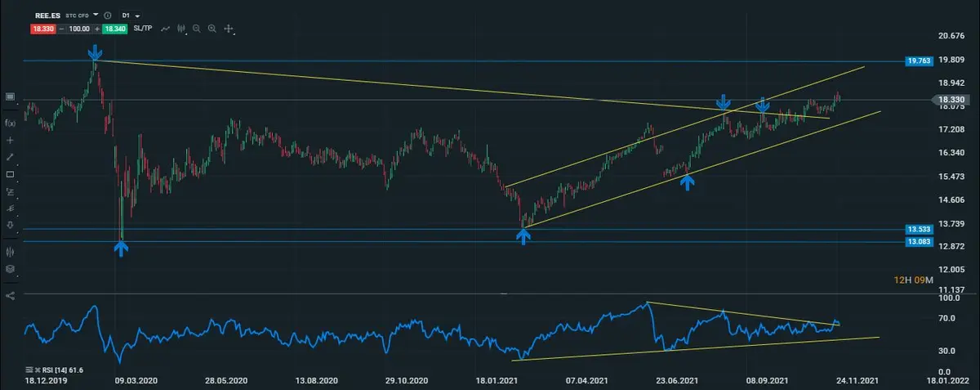Click the volume field showing 100.00

pos(78,29)
